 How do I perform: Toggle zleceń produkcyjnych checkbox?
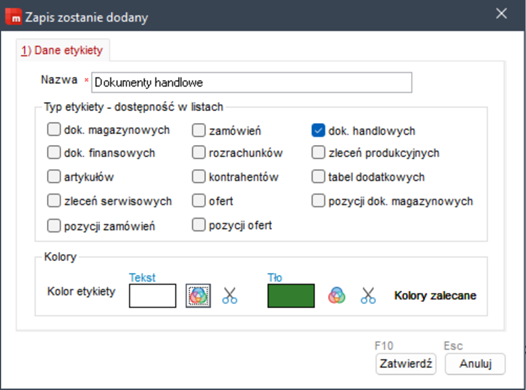coord(318,152)
